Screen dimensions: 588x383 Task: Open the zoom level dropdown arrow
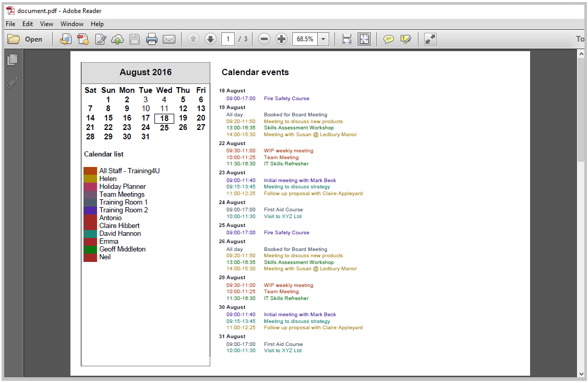coord(323,39)
